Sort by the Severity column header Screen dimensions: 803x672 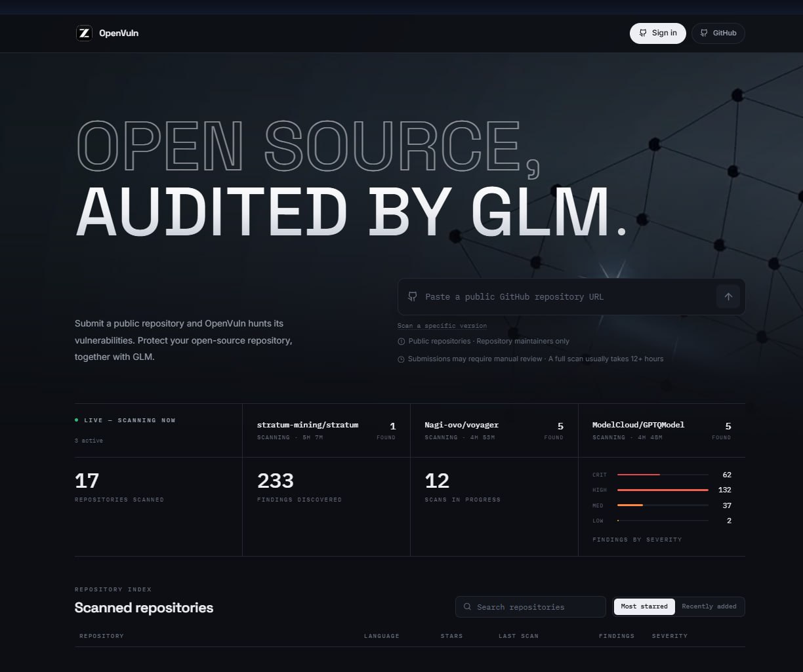tap(670, 636)
